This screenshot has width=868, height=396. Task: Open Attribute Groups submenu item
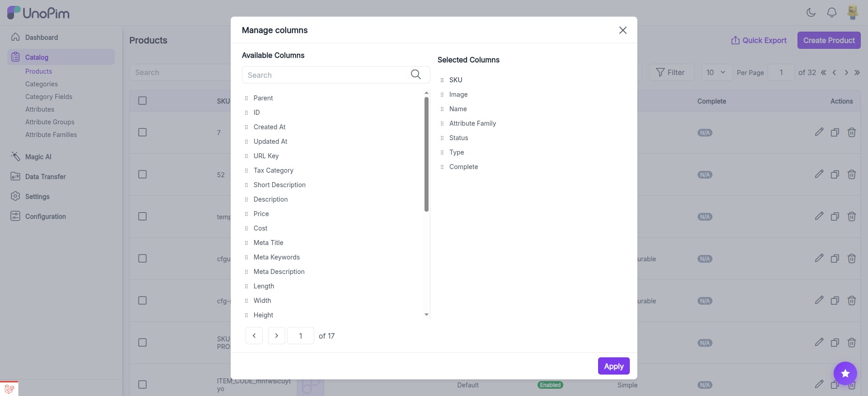(x=50, y=122)
